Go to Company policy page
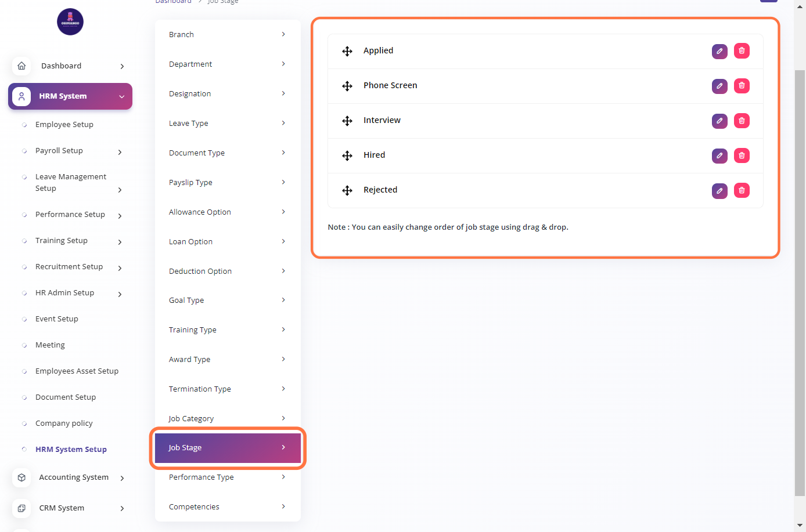Viewport: 806px width, 532px height. point(64,423)
